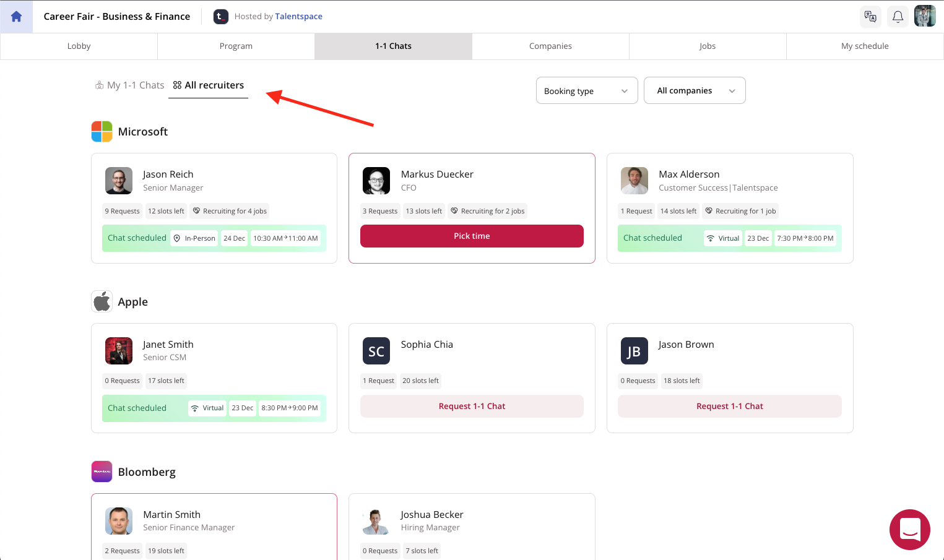Open Jason Reich's Chat scheduled bar

pyautogui.click(x=214, y=238)
